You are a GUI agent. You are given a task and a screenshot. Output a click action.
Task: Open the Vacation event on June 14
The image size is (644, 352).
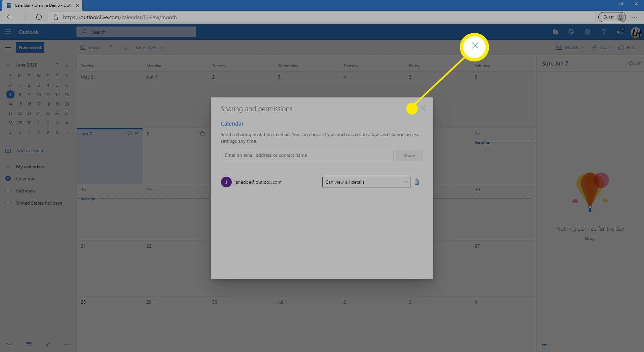89,199
